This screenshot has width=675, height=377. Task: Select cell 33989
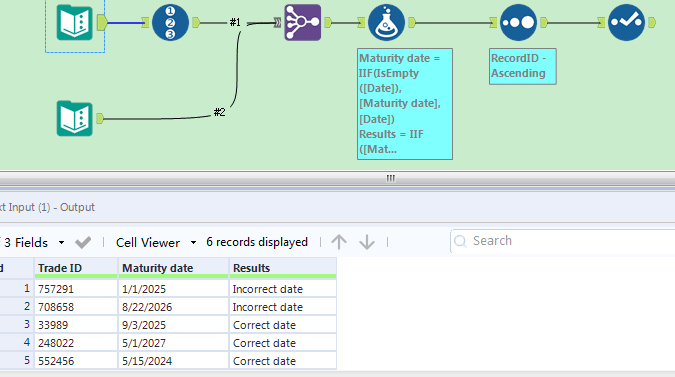[76, 325]
